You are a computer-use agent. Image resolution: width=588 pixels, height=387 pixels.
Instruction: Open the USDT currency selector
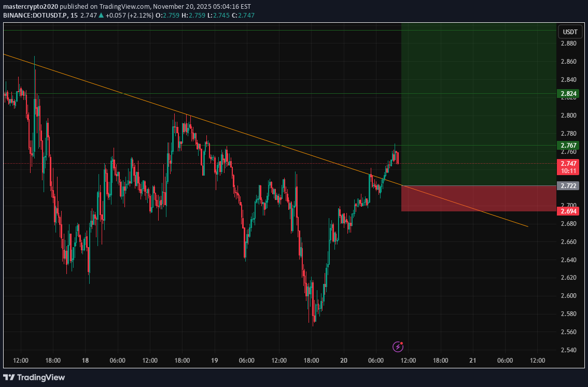coord(570,32)
